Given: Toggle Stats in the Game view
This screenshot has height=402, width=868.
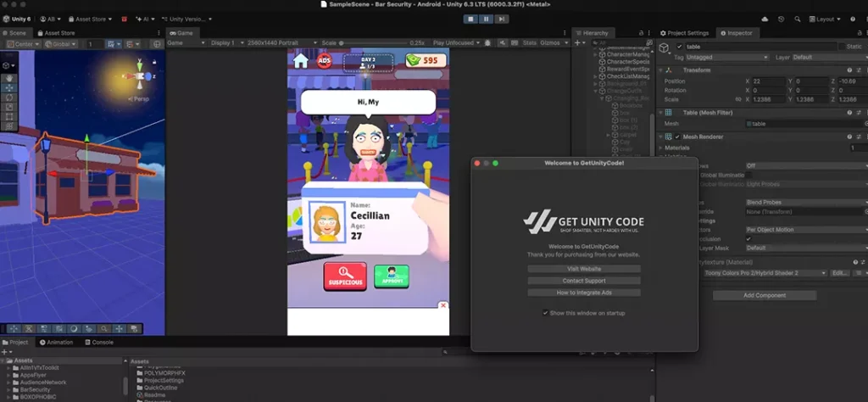Looking at the screenshot, I should 530,42.
